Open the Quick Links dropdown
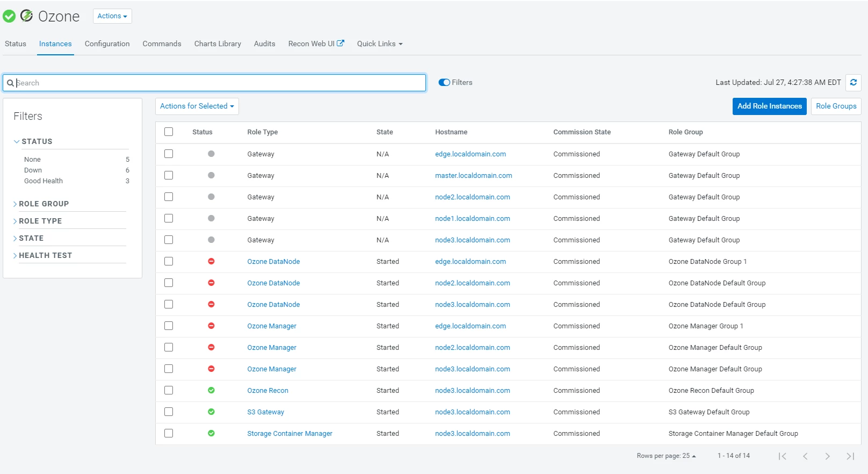This screenshot has height=474, width=868. (x=380, y=44)
